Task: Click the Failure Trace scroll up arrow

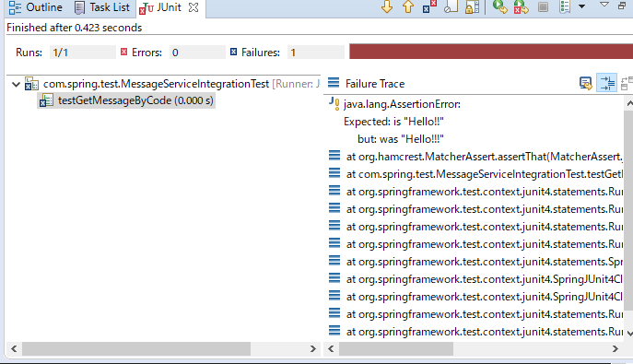Action: [x=629, y=104]
